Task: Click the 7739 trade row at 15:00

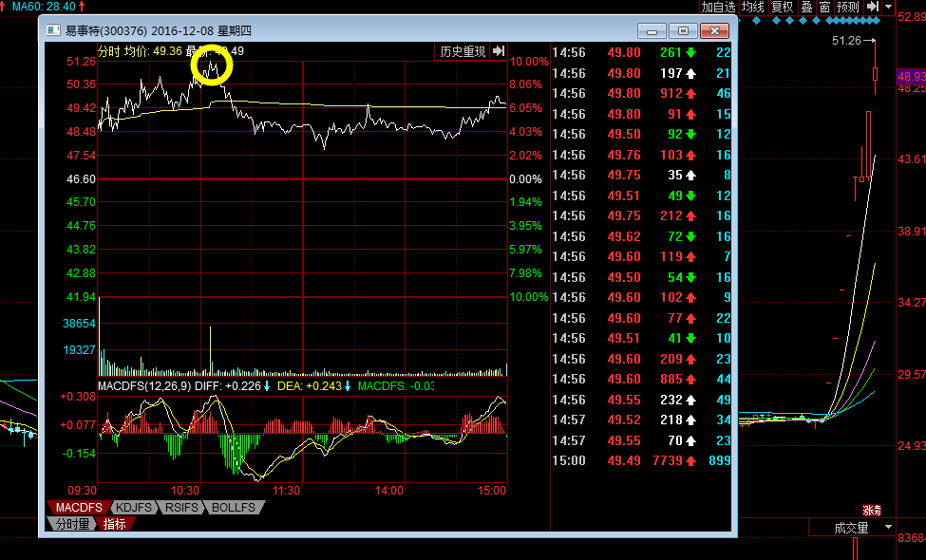Action: tap(641, 461)
